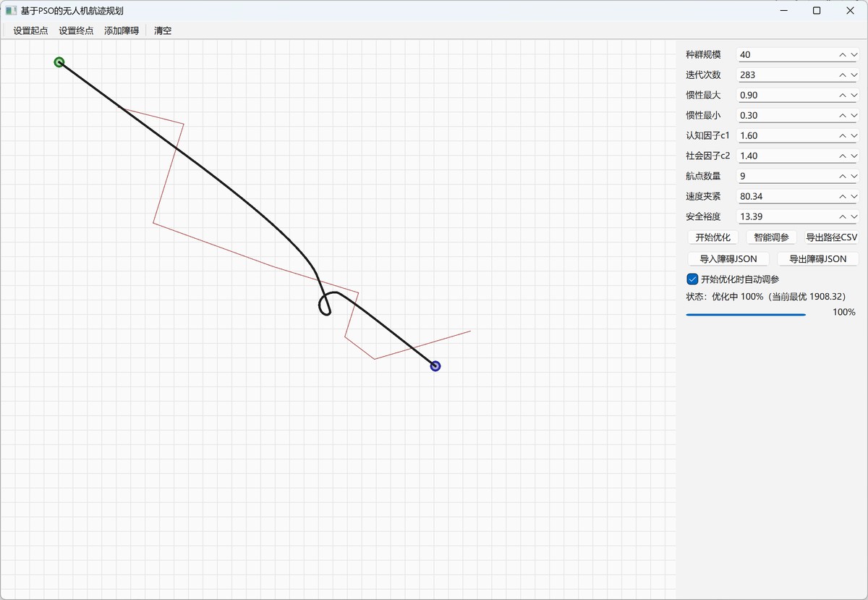Select 添加障碍 in the toolbar
The image size is (868, 600).
coord(122,30)
